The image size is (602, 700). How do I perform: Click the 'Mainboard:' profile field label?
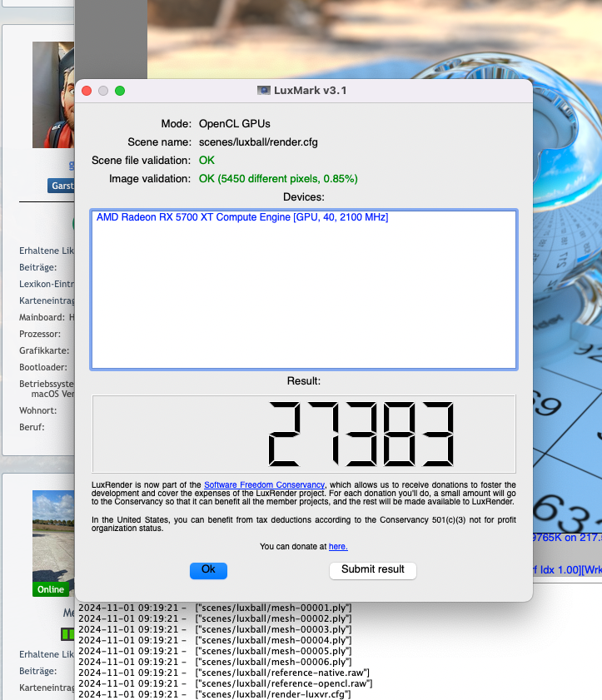coord(42,317)
